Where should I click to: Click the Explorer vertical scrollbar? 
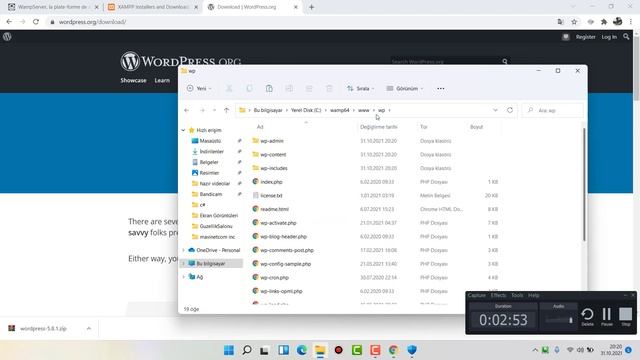(584, 184)
